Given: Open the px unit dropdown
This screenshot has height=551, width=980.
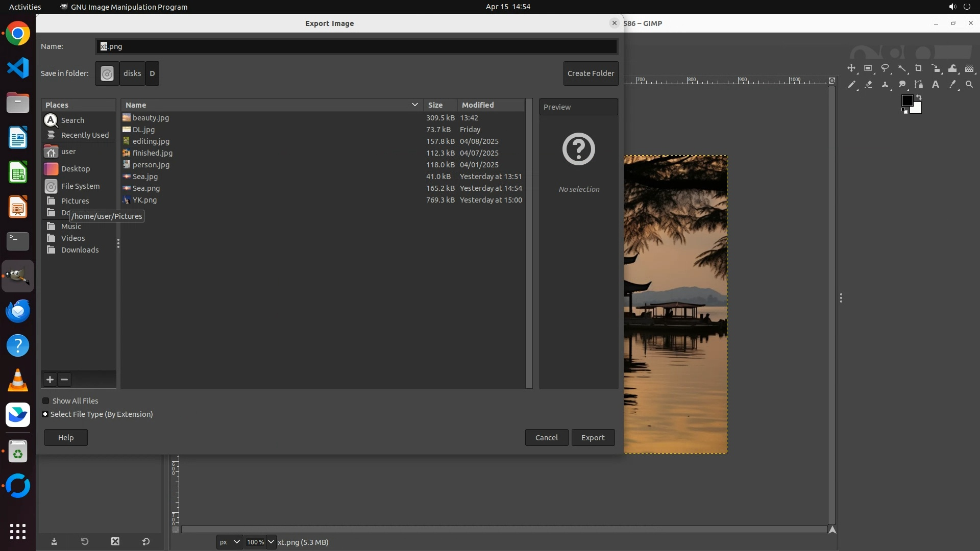Looking at the screenshot, I should point(229,542).
